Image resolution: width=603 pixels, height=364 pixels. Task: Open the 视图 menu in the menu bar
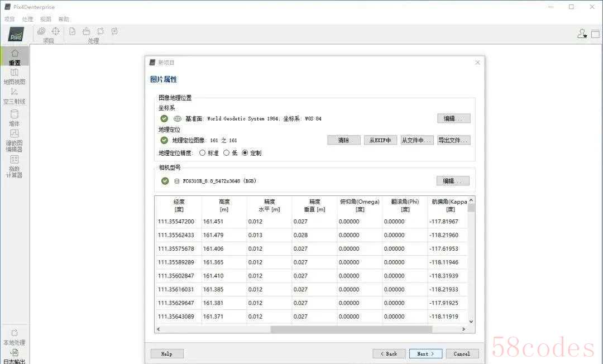pyautogui.click(x=46, y=19)
